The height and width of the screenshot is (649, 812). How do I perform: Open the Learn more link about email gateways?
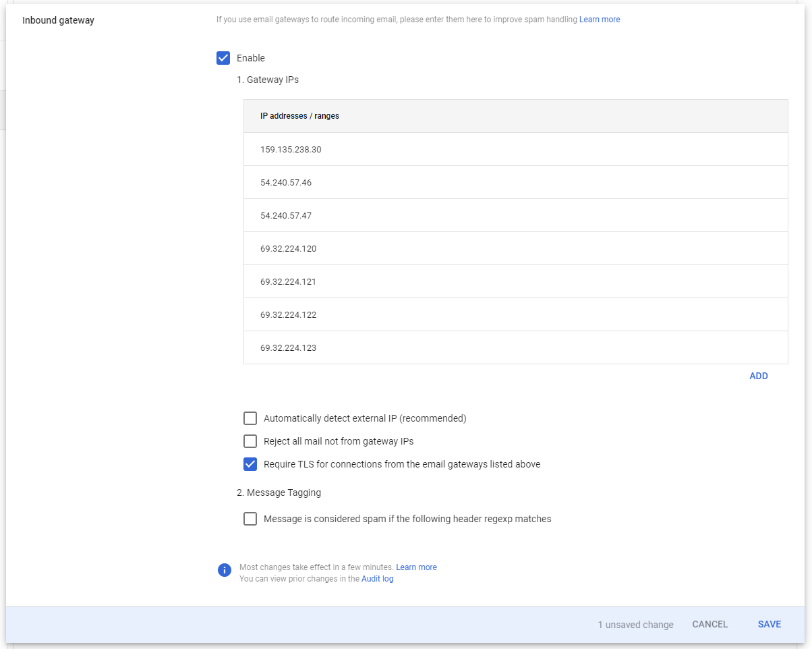[599, 19]
